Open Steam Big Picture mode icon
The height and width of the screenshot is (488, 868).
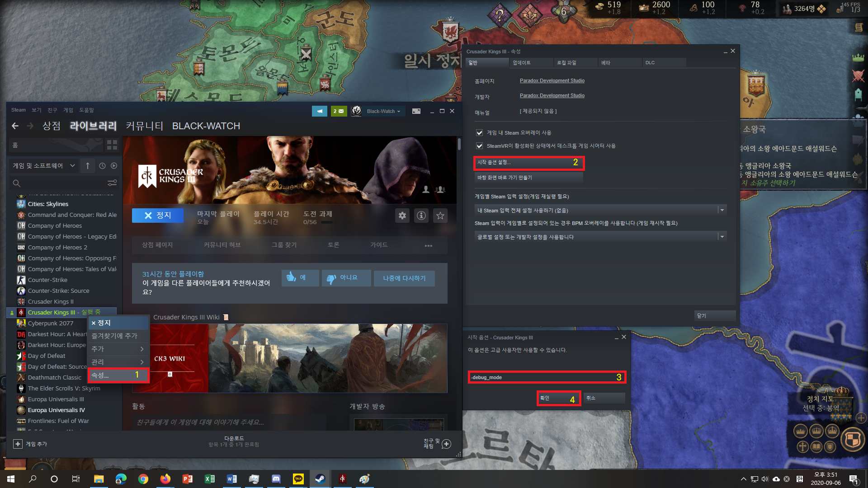416,111
